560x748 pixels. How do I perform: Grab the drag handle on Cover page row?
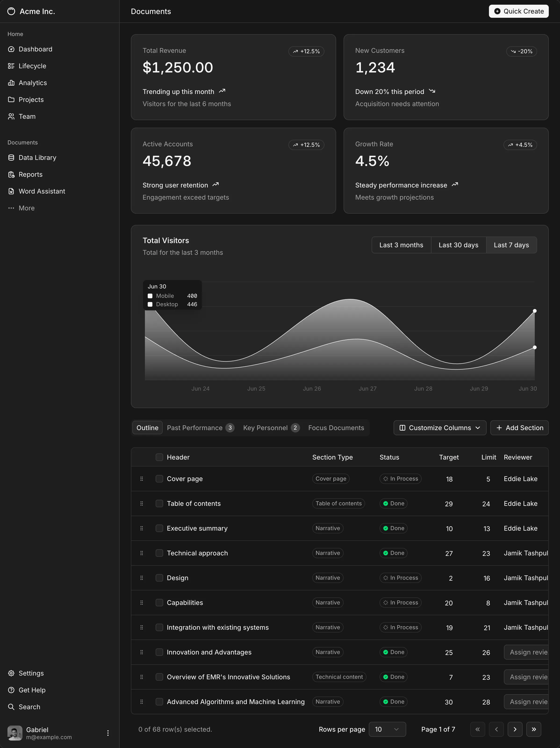coord(142,479)
